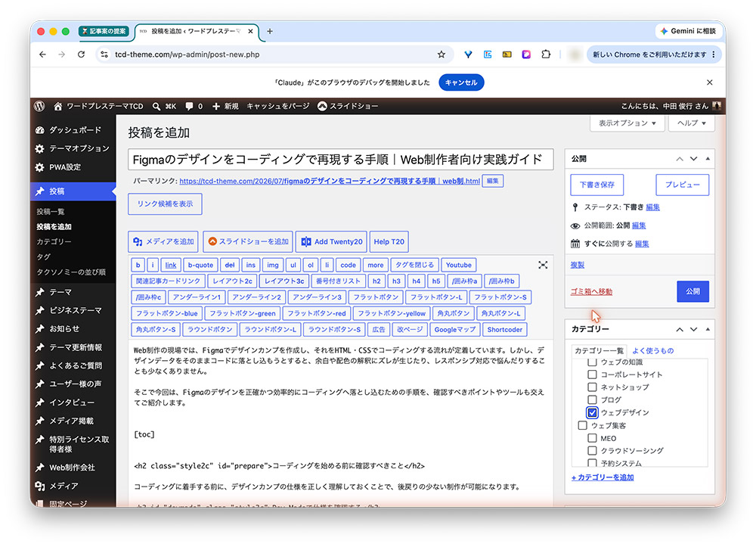The width and height of the screenshot is (756, 547).
Task: Insert a link with link quicktag
Action: point(171,265)
